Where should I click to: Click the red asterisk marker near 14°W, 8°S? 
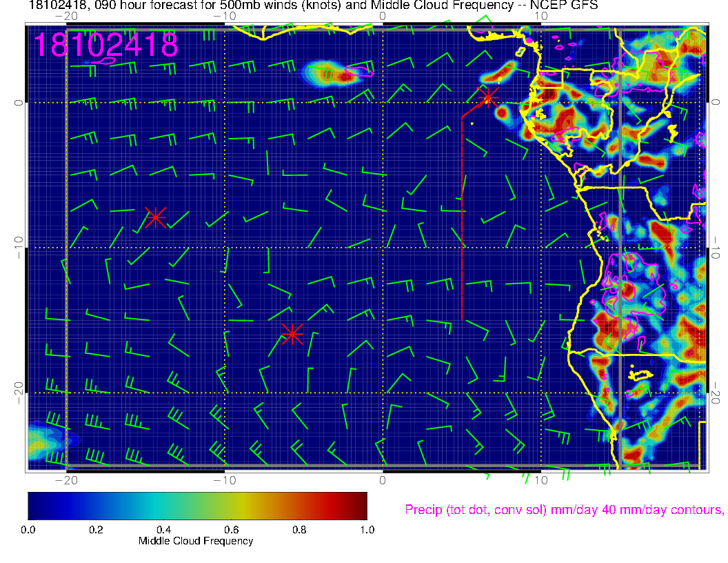[155, 217]
